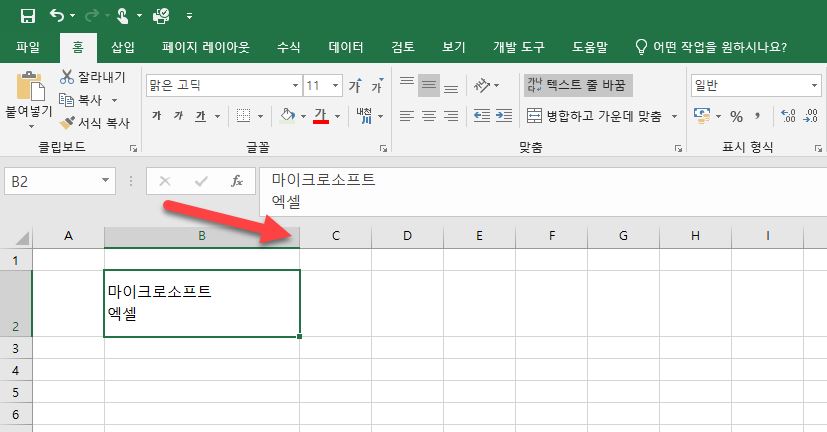
Task: Open the 글꼴 dialog launcher
Action: coord(383,149)
